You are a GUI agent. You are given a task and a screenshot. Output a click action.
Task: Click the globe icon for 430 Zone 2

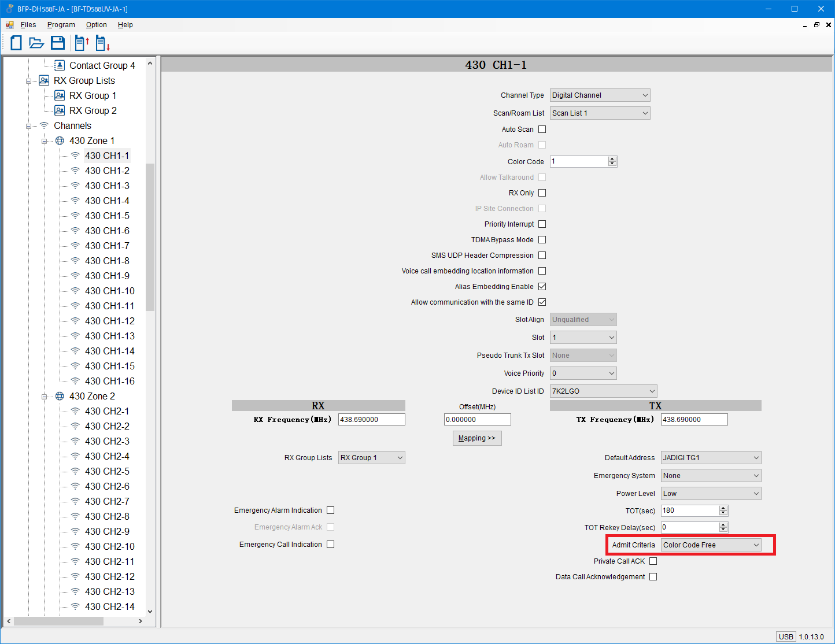(60, 396)
